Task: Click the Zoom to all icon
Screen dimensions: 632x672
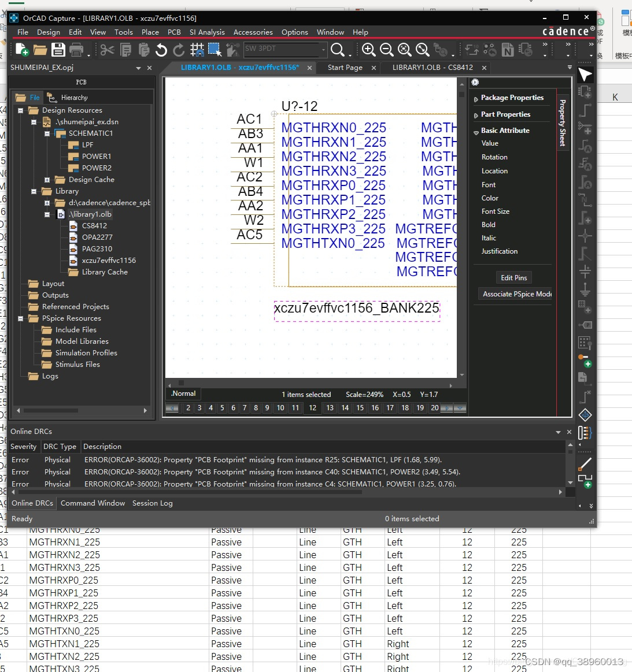Action: tap(422, 50)
